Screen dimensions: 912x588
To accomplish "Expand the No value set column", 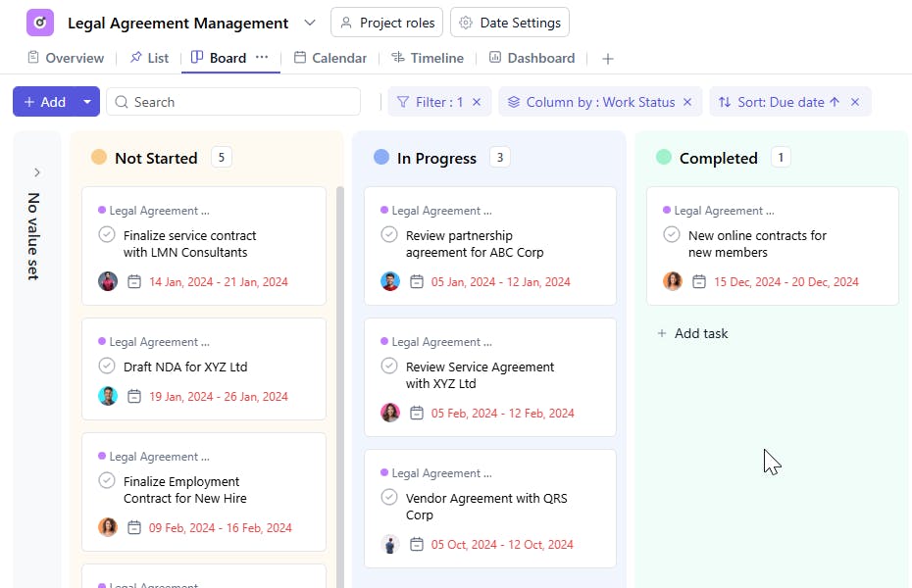I will (37, 172).
